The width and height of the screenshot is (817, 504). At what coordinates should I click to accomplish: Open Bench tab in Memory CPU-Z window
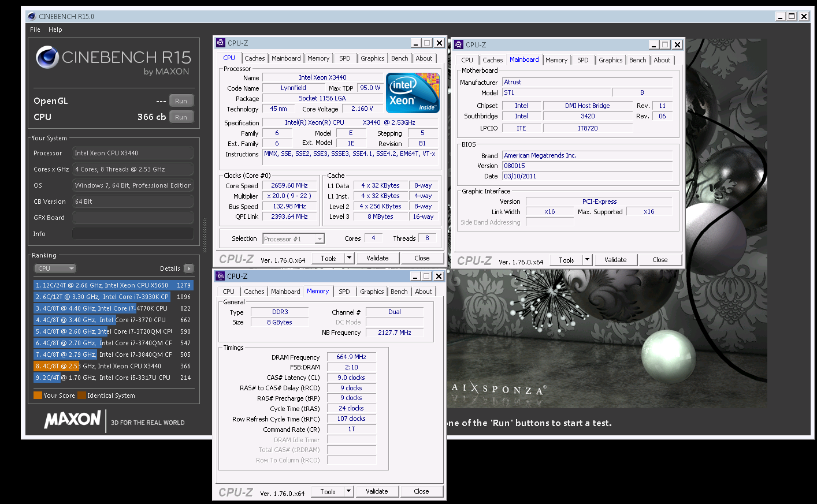click(x=399, y=292)
